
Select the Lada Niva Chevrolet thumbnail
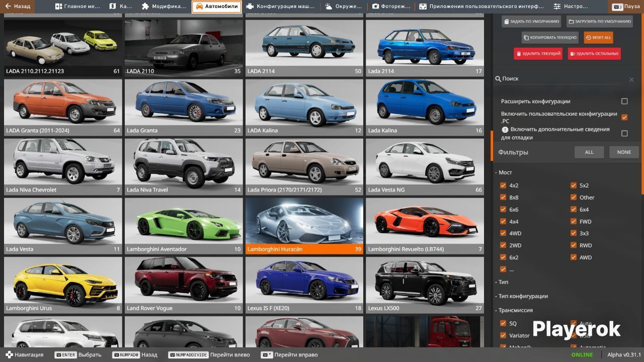[x=63, y=166]
